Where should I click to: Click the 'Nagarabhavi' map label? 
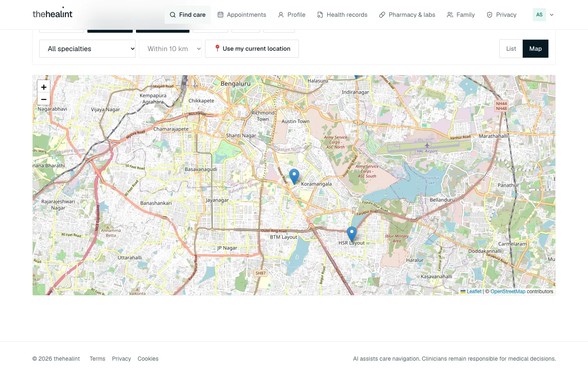pos(52,109)
